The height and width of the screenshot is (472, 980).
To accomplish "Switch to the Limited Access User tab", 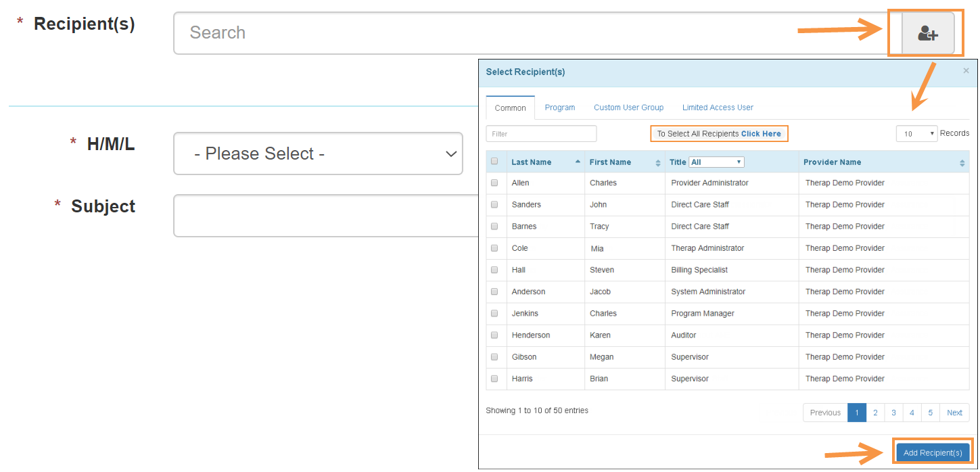I will pyautogui.click(x=718, y=108).
